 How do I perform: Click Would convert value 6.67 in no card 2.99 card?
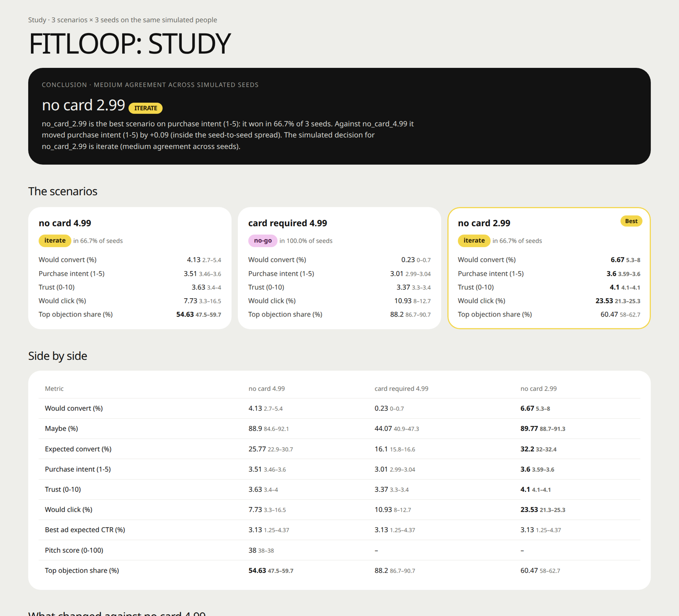[617, 260]
